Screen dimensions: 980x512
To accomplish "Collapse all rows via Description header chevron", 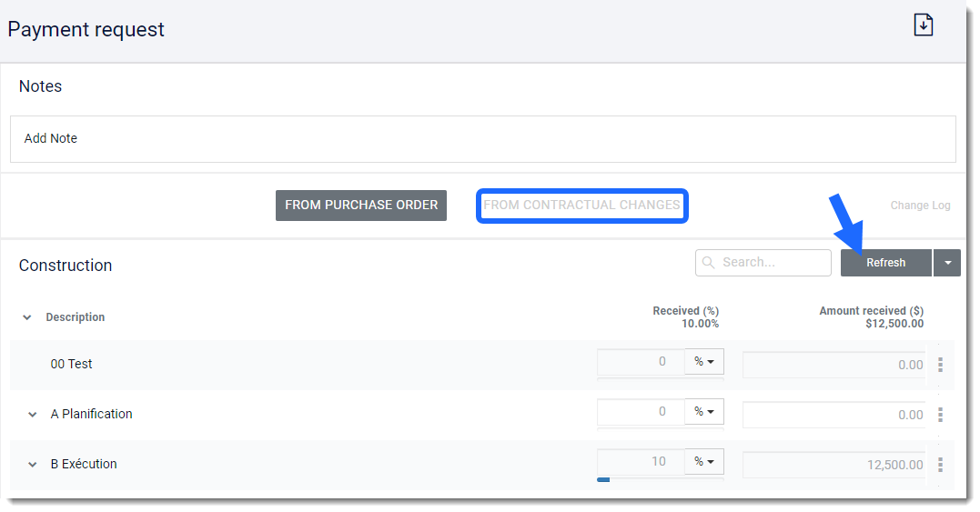I will [27, 318].
